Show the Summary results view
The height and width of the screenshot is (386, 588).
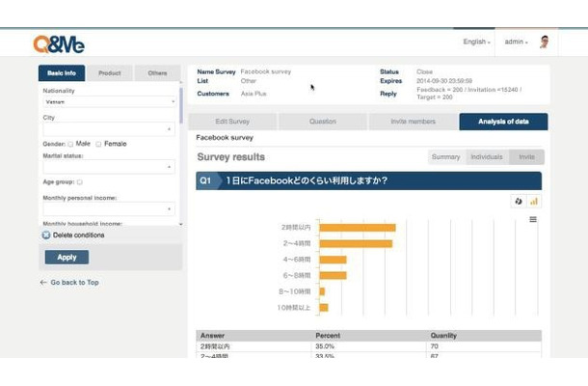point(446,157)
